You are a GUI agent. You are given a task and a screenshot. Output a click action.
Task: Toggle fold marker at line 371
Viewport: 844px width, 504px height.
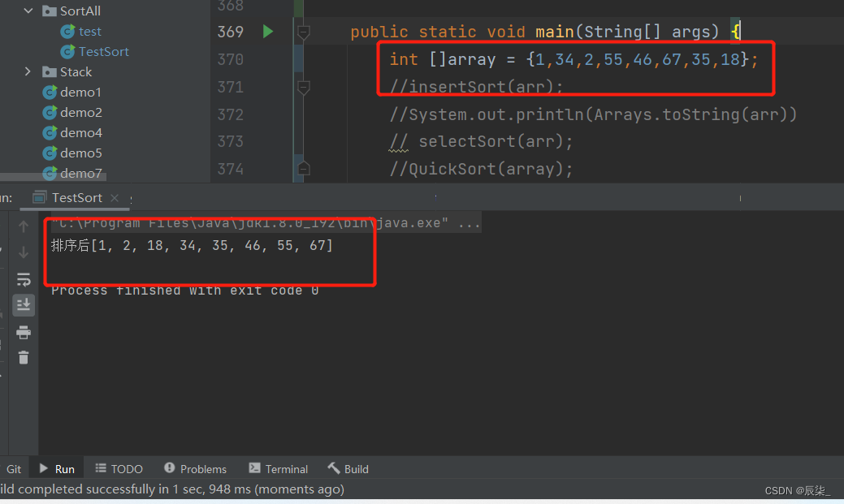(x=304, y=87)
